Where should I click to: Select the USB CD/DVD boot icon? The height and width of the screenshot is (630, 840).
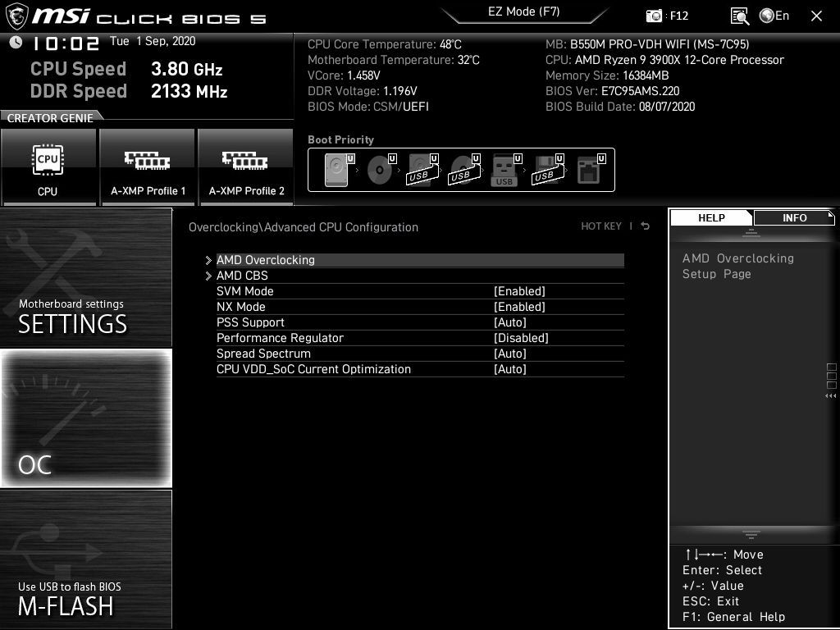465,170
